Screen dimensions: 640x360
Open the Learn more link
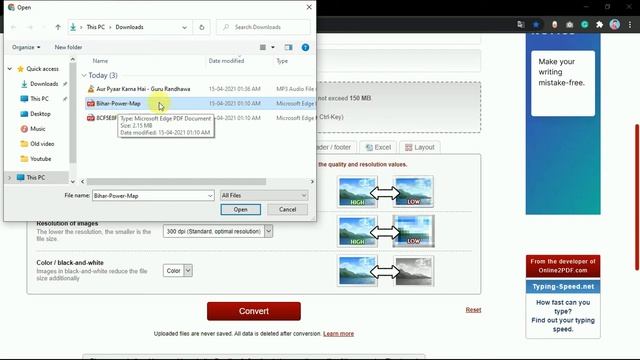(x=338, y=334)
